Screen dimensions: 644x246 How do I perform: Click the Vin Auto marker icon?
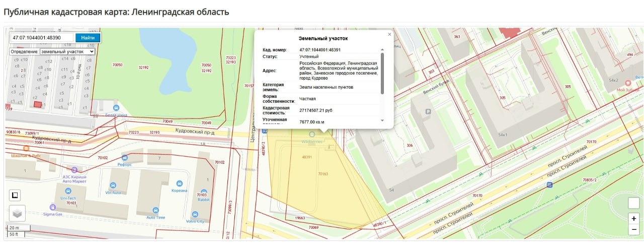(x=113, y=185)
